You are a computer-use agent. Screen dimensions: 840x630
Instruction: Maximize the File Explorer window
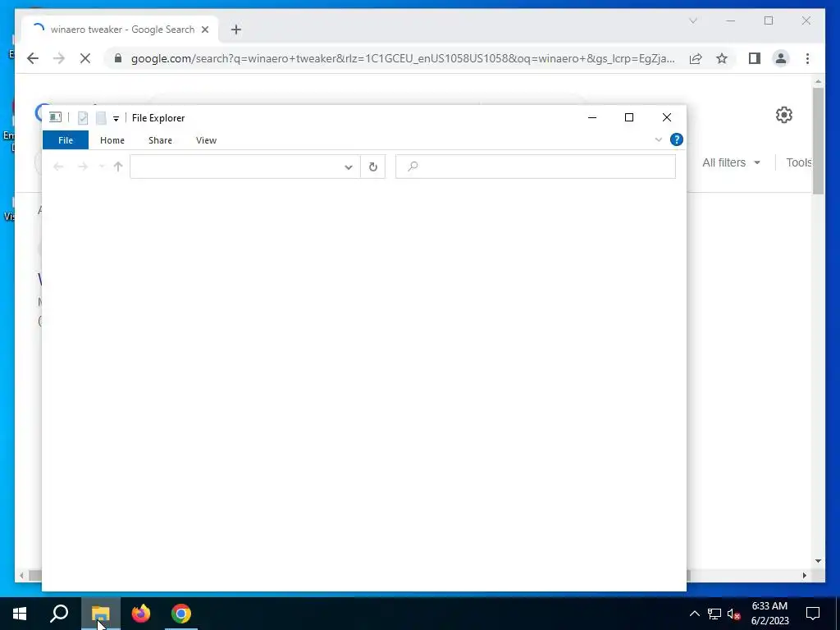click(629, 117)
